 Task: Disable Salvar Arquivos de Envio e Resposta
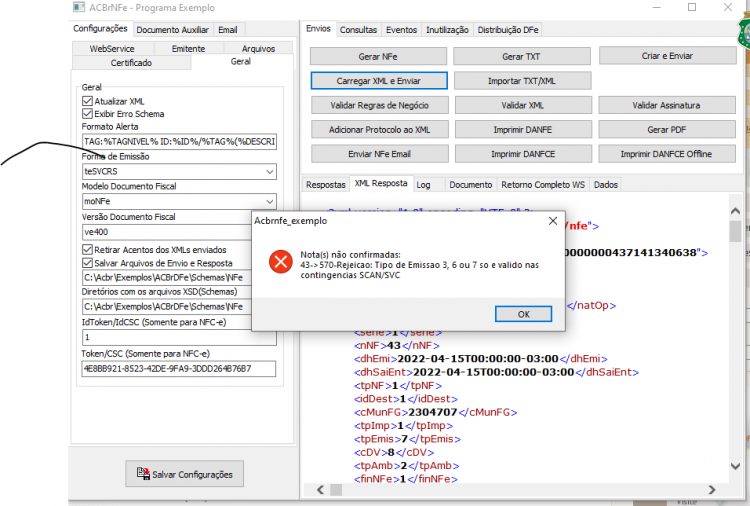87,263
